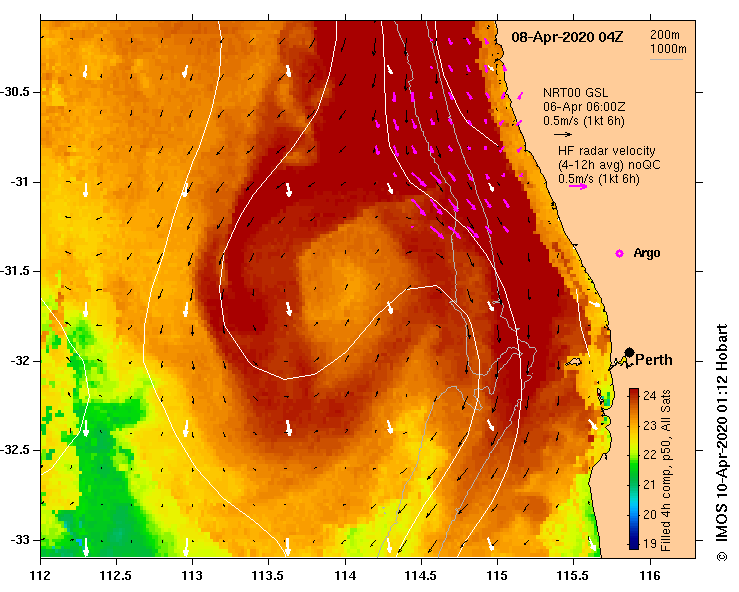The width and height of the screenshot is (739, 592).
Task: Click the latitude axis label -32
Action: click(x=21, y=361)
